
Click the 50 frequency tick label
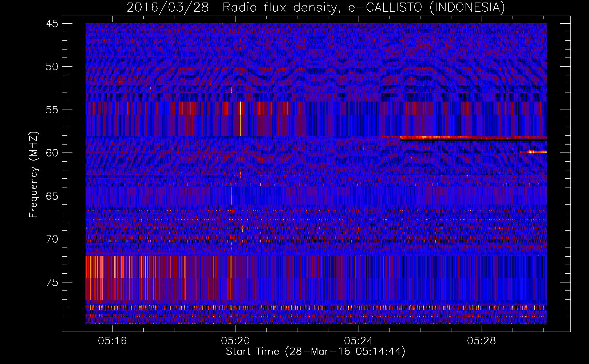(52, 67)
